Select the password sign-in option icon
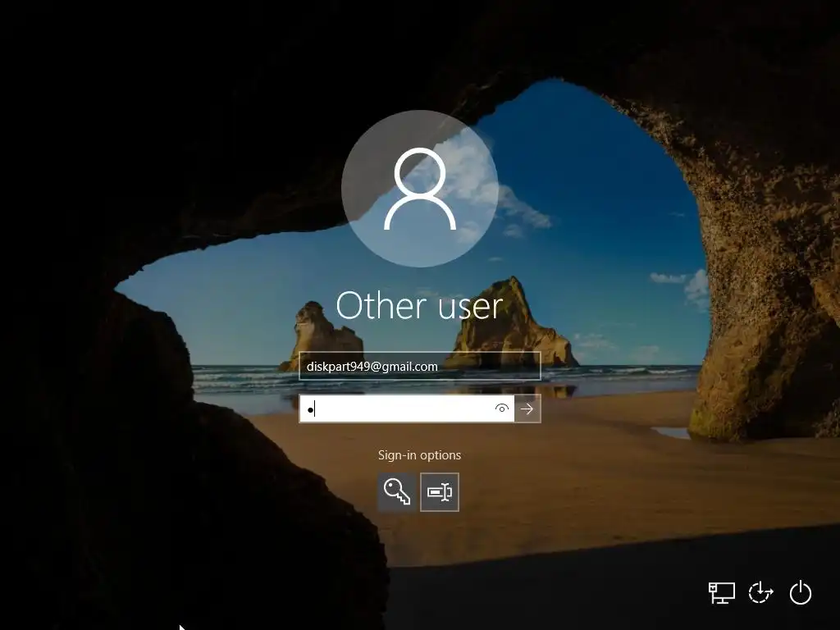 pyautogui.click(x=440, y=492)
